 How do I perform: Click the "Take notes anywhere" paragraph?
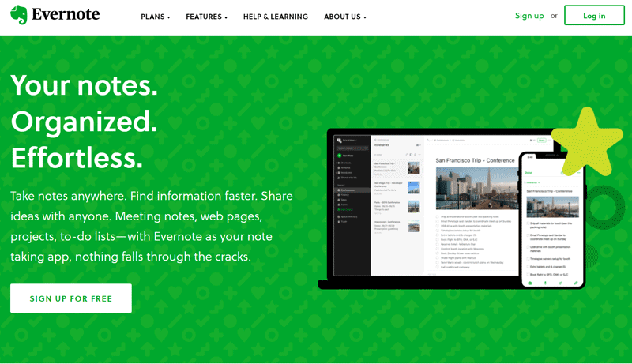152,227
